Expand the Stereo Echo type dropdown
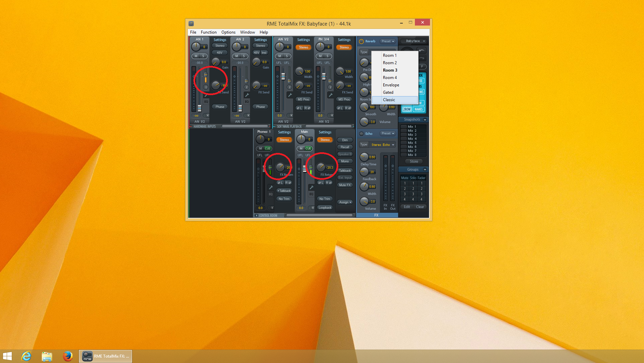The width and height of the screenshot is (644, 363). point(383,145)
